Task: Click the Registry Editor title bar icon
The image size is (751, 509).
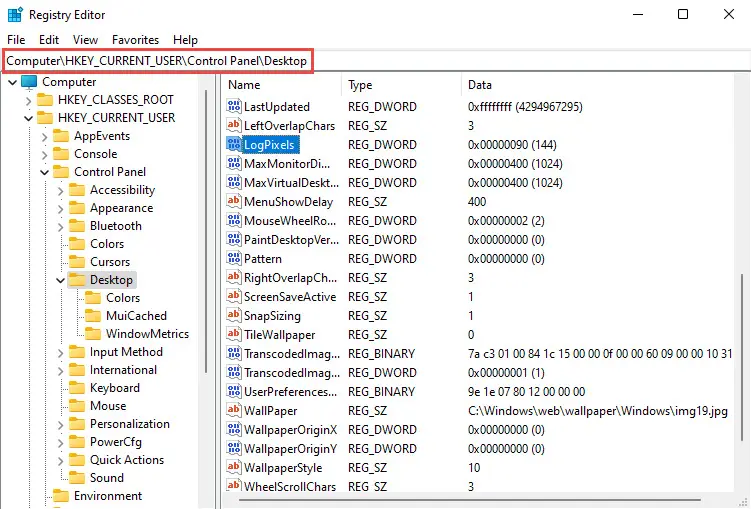Action: coord(15,14)
